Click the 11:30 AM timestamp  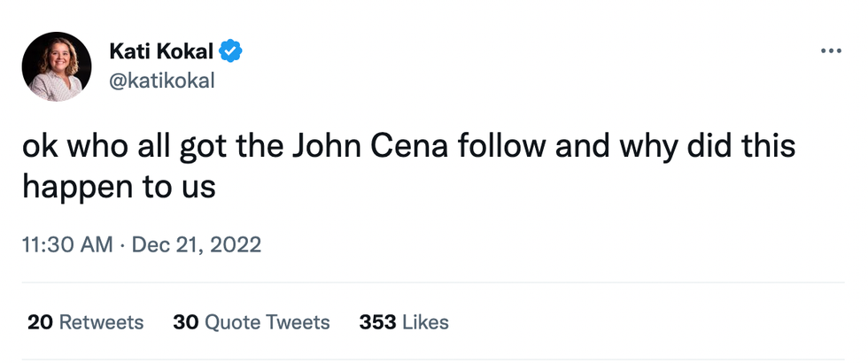pyautogui.click(x=67, y=244)
